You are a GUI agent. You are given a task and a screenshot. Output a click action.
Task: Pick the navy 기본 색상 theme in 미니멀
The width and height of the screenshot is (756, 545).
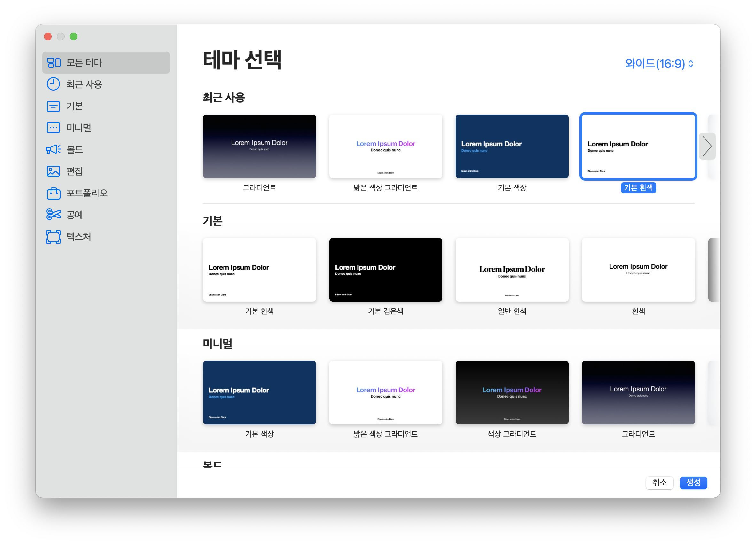coord(259,392)
